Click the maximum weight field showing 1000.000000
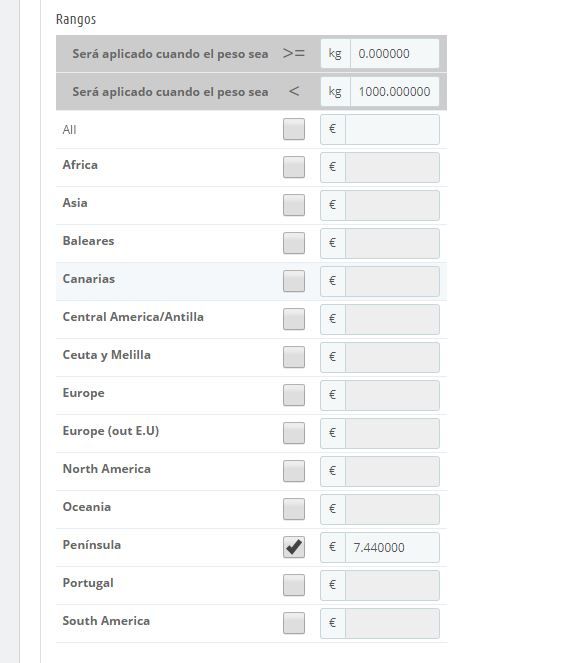This screenshot has height=663, width=587. pos(395,91)
